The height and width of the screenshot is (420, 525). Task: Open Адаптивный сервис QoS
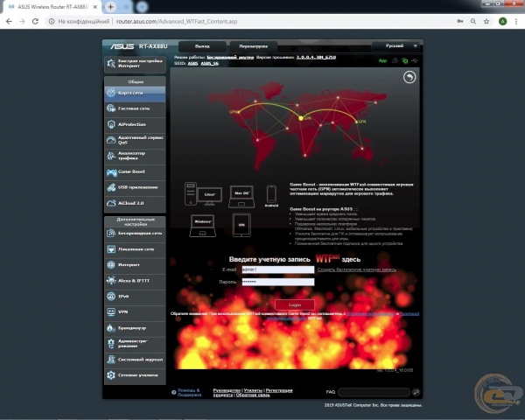coord(135,140)
